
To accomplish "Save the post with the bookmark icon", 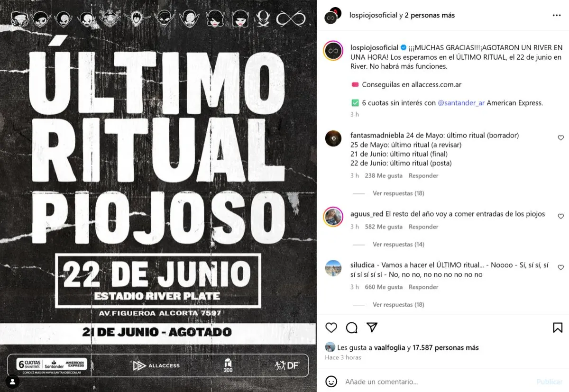I will [x=558, y=328].
